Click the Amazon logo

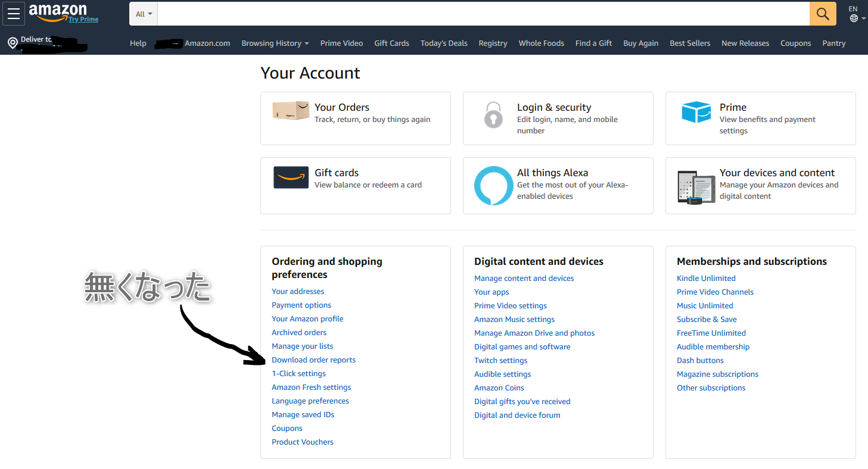point(57,11)
